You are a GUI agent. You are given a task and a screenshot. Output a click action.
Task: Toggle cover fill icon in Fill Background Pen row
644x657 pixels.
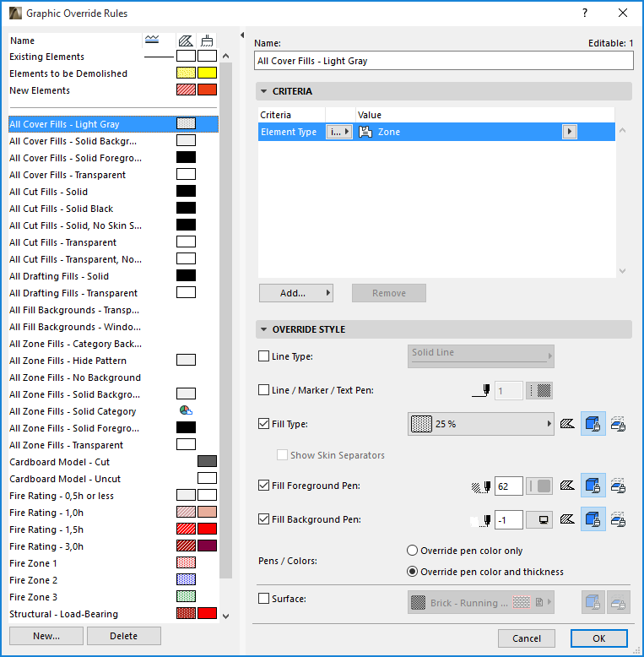point(593,519)
